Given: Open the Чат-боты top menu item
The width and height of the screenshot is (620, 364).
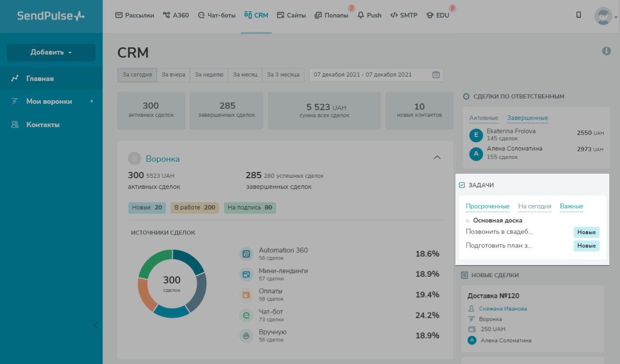Looking at the screenshot, I should 217,15.
